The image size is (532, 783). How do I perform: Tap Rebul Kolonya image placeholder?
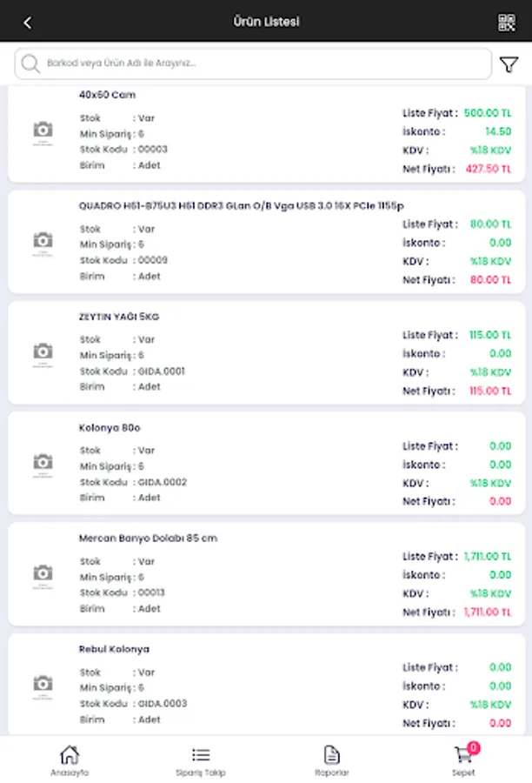(x=43, y=684)
